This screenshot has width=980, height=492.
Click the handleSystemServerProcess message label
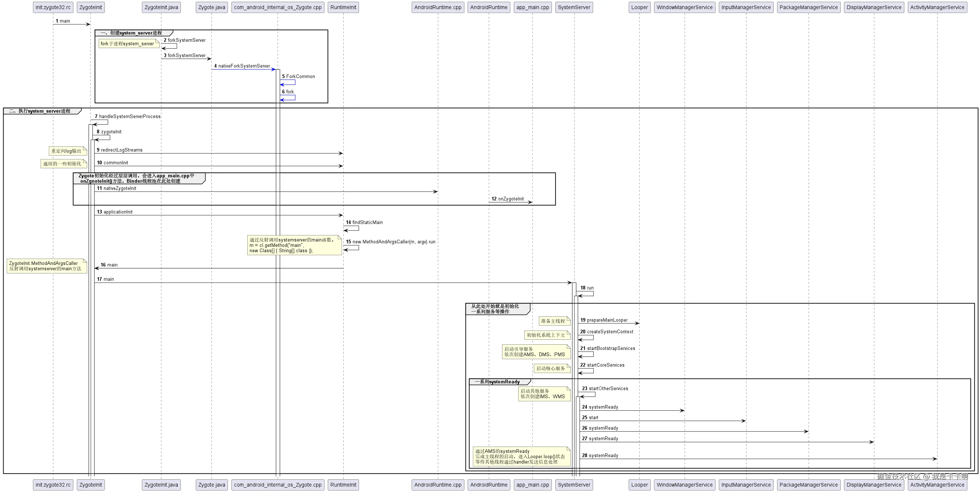pyautogui.click(x=129, y=116)
